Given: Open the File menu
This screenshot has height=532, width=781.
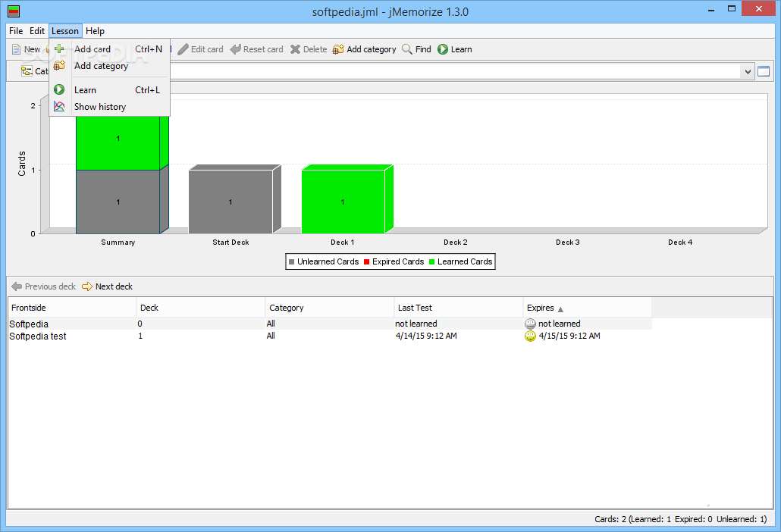Looking at the screenshot, I should (x=16, y=31).
